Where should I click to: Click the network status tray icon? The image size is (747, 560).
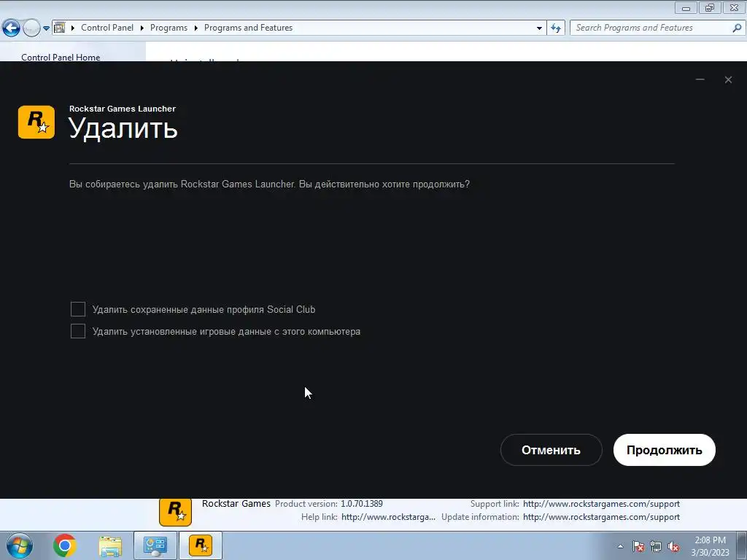point(656,546)
